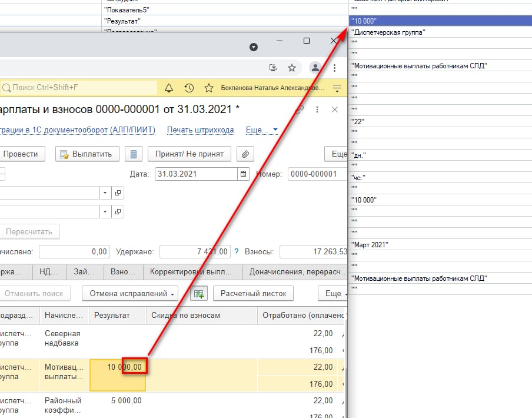Click the Поиск Ctrl+Shift+F search field
Viewport: 532px width, 418px height.
[x=79, y=88]
